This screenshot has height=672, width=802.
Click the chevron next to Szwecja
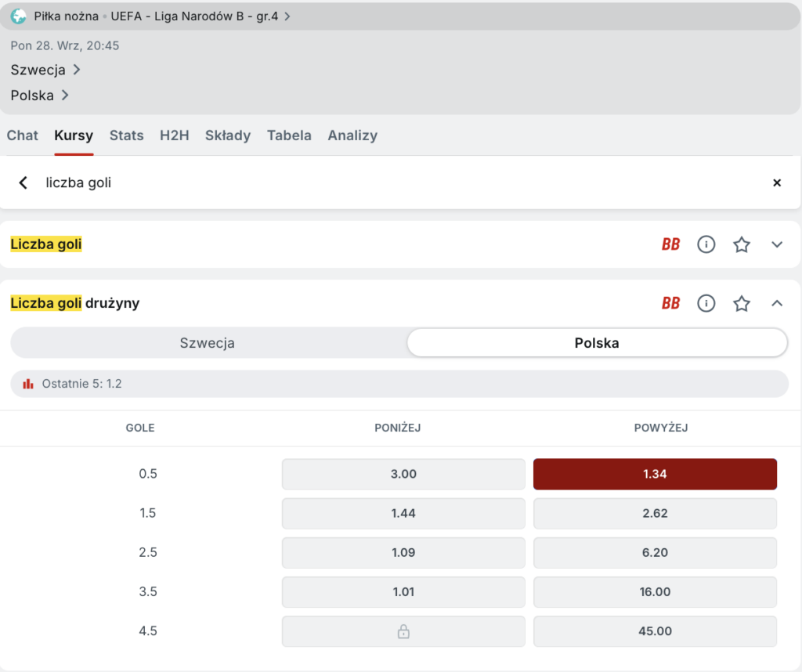[x=77, y=70]
